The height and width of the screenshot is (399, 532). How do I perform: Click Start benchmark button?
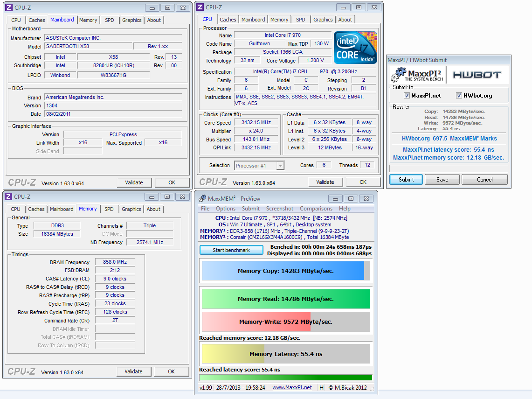tap(231, 250)
